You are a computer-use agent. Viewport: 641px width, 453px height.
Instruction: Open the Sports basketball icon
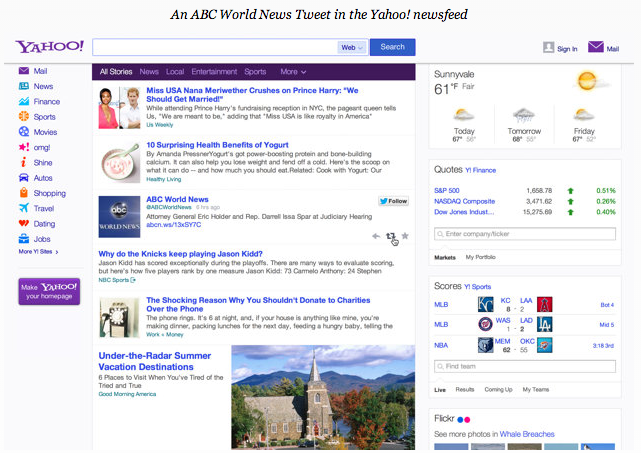[x=24, y=116]
